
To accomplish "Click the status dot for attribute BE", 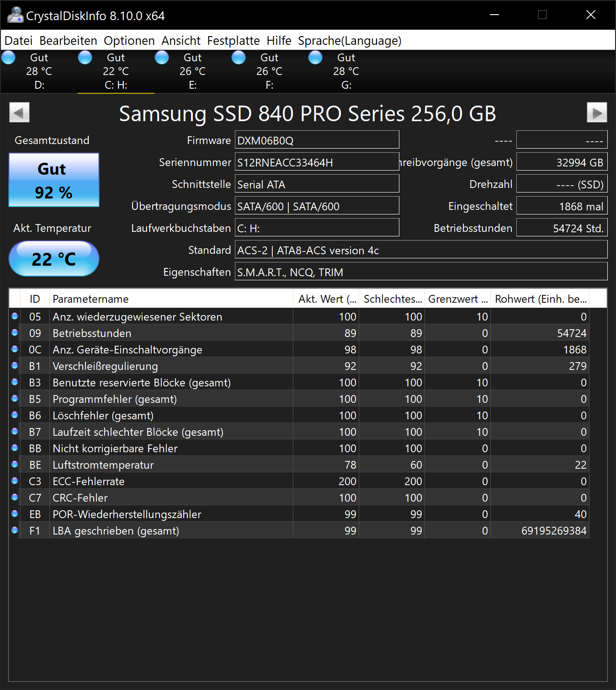I will [15, 464].
